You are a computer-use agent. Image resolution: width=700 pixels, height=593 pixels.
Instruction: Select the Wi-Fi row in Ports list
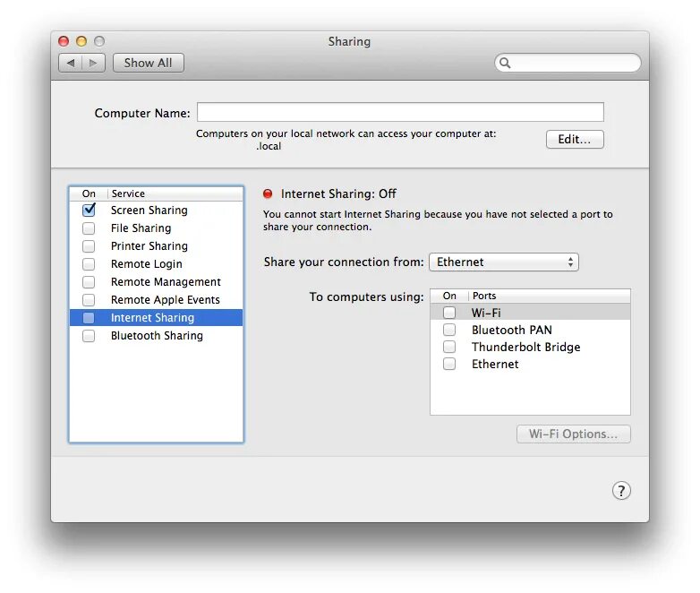(530, 313)
